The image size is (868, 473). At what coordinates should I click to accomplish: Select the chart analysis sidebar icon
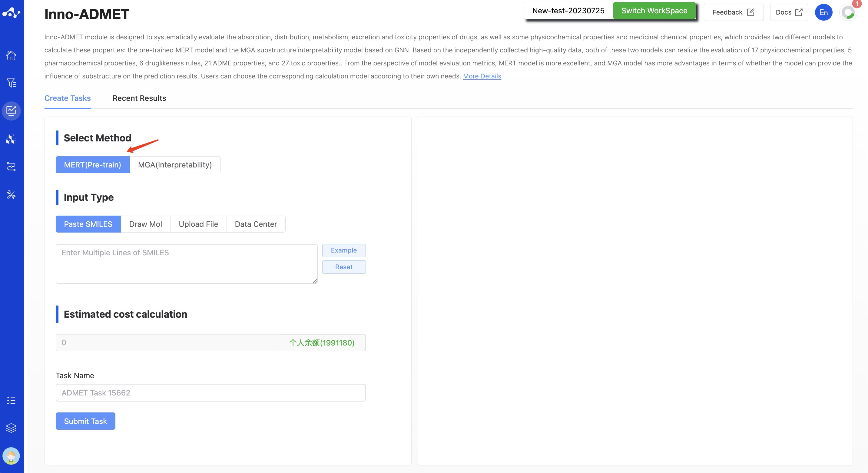click(12, 111)
